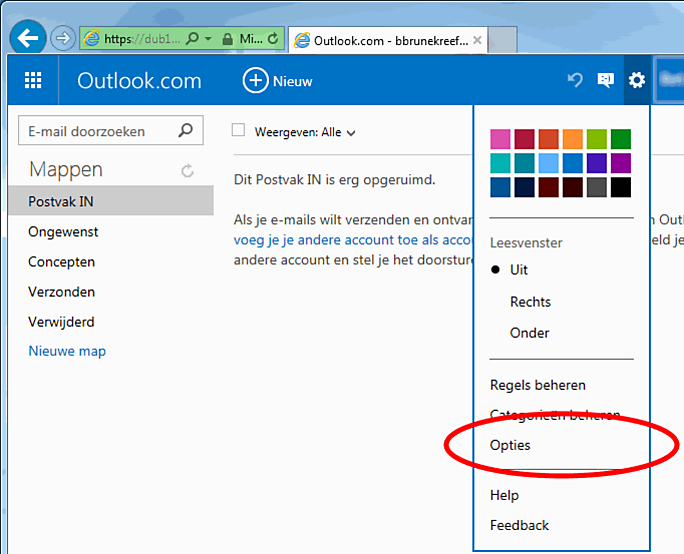Pick the orange theme swatch
The image size is (684, 554).
[x=572, y=139]
